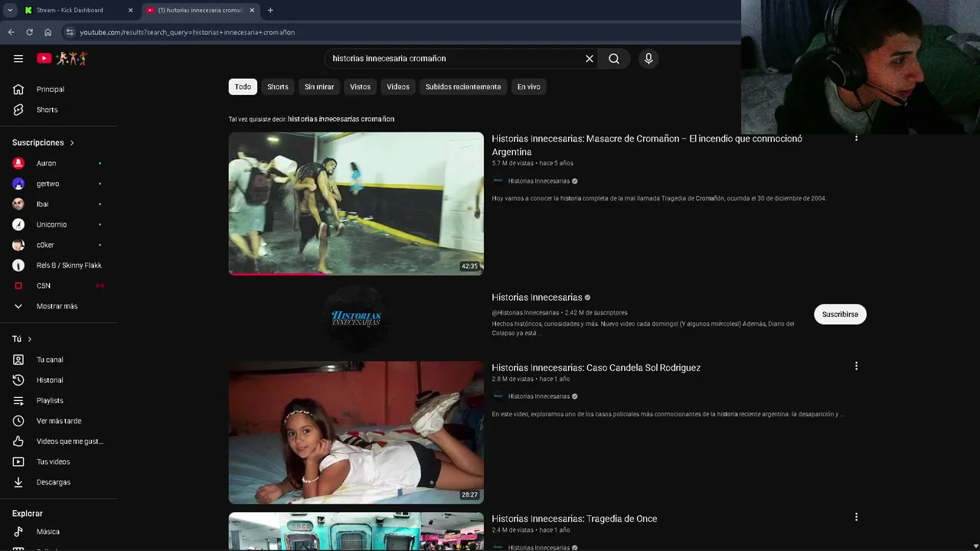This screenshot has width=980, height=551.
Task: Open site info icon in address bar
Action: pyautogui.click(x=70, y=32)
